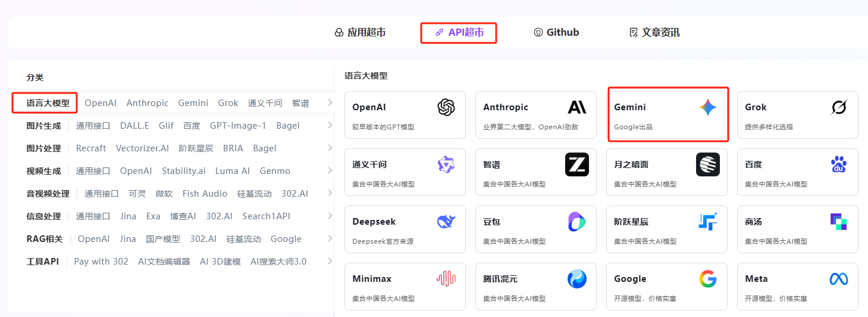
Task: Click Fish Audio link in 音视频处理 row
Action: [x=205, y=194]
